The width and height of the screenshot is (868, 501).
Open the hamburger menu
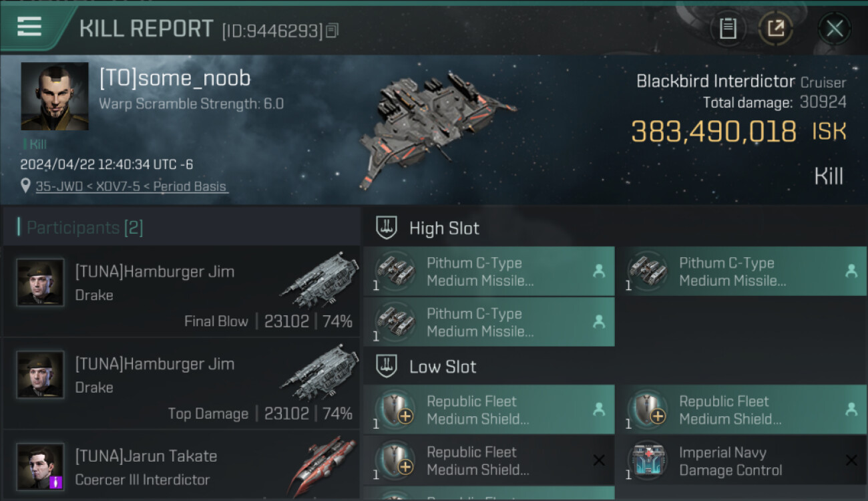pyautogui.click(x=29, y=27)
